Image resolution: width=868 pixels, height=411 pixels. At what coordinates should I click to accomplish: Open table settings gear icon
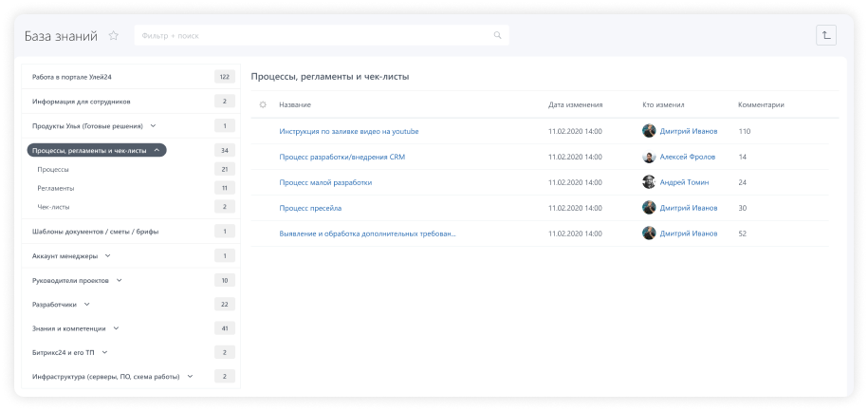coord(263,104)
